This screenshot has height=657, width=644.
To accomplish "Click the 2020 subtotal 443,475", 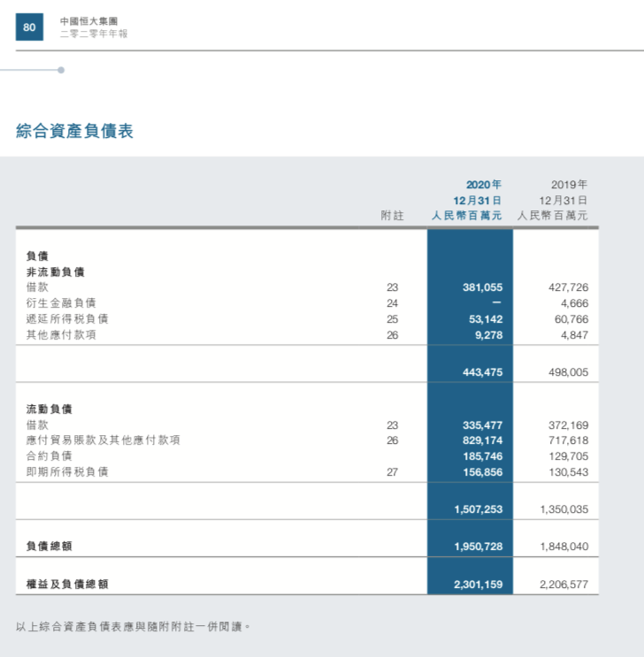I will point(482,372).
